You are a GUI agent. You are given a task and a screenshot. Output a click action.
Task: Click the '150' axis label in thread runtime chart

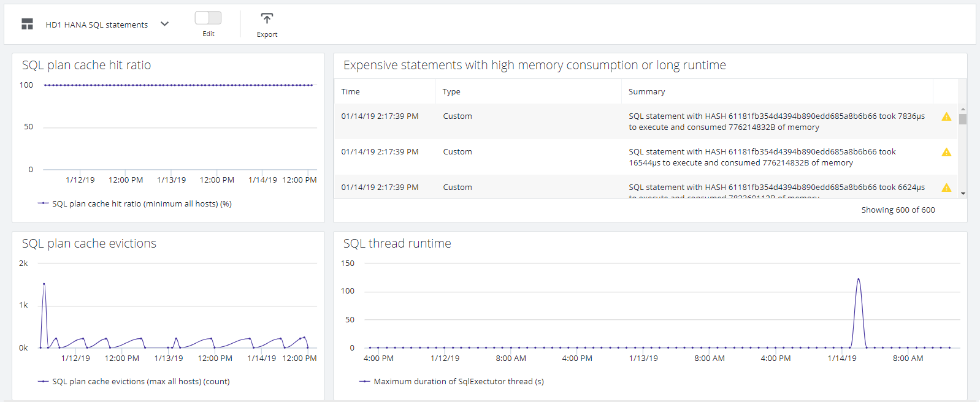pyautogui.click(x=348, y=263)
